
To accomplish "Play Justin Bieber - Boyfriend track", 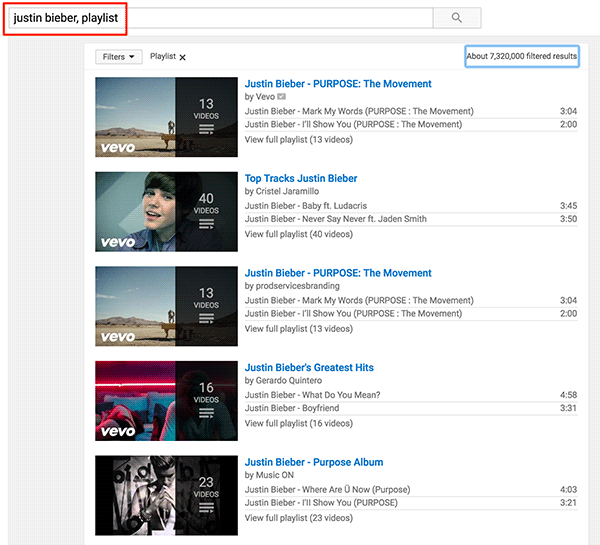I will pos(292,408).
